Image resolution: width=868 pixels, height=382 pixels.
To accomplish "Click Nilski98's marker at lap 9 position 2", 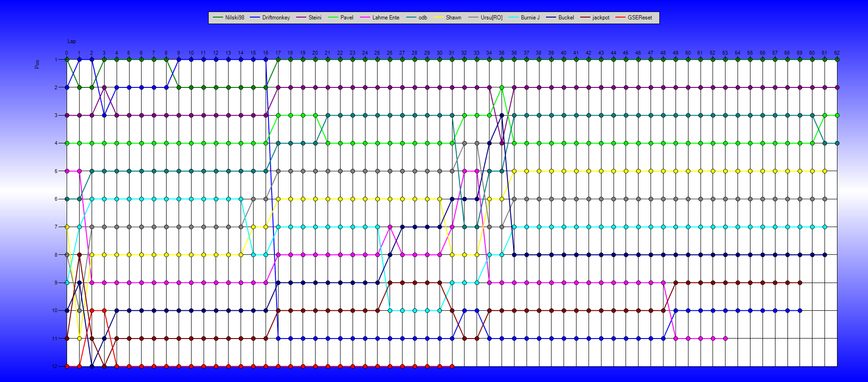I will pyautogui.click(x=179, y=87).
